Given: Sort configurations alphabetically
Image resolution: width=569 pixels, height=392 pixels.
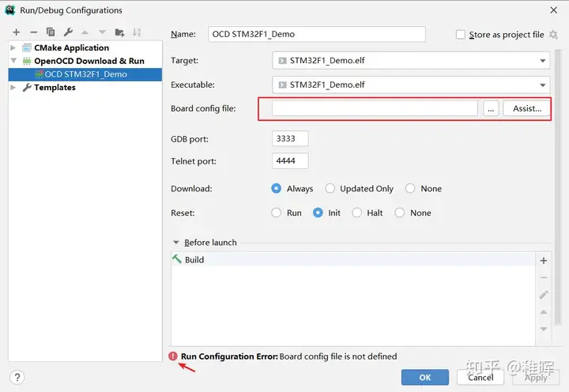Looking at the screenshot, I should pos(137,32).
